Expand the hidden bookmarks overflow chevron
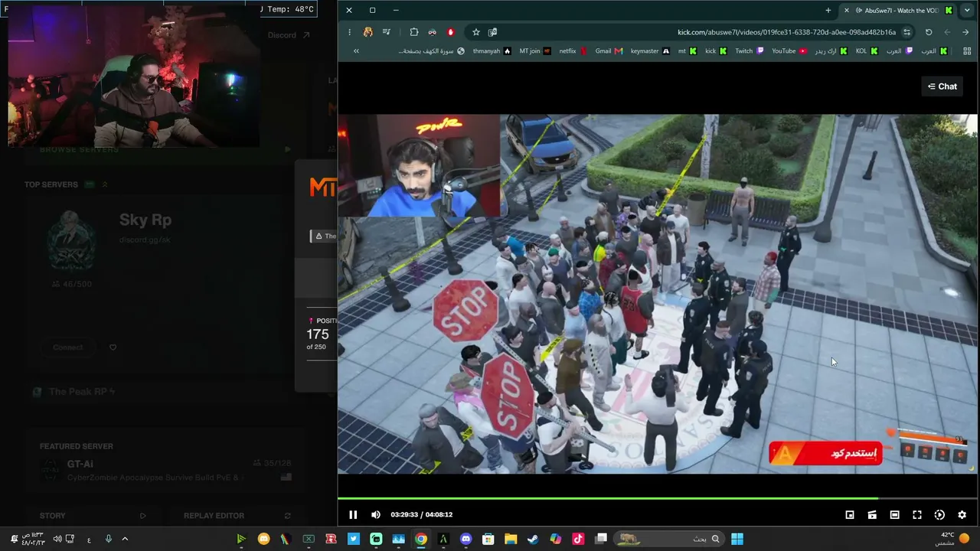Viewport: 980px width, 551px height. pos(356,51)
